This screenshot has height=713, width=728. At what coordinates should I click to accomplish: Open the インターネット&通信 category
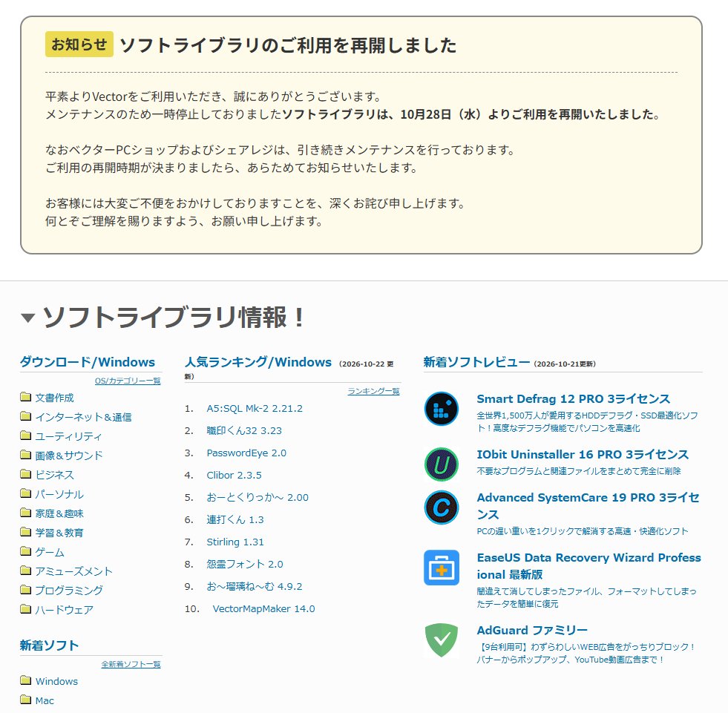[x=84, y=417]
